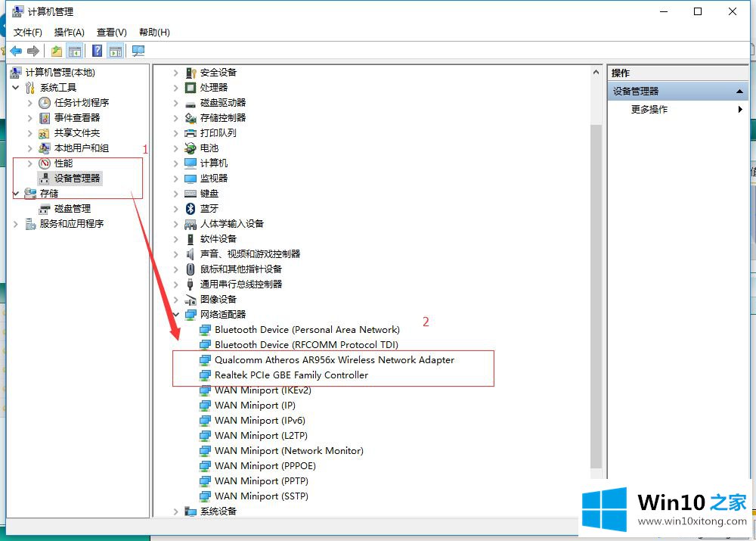Select 本地用户和组 icon in tree

(x=45, y=148)
